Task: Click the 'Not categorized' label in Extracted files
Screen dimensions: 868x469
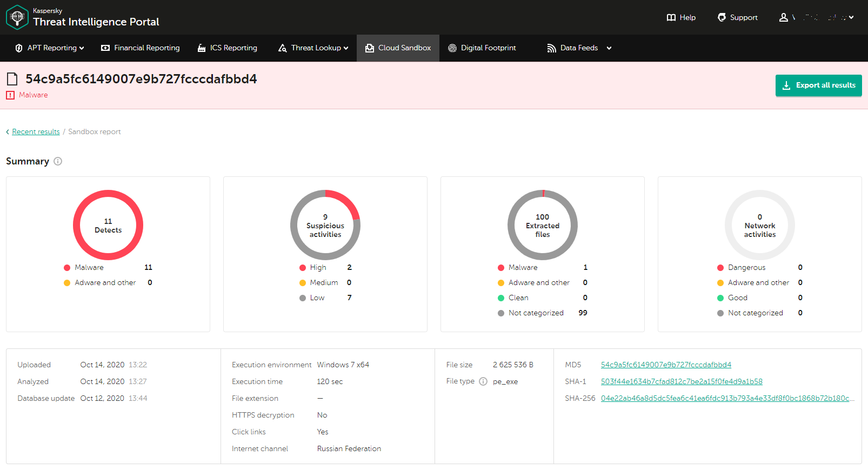Action: point(536,313)
